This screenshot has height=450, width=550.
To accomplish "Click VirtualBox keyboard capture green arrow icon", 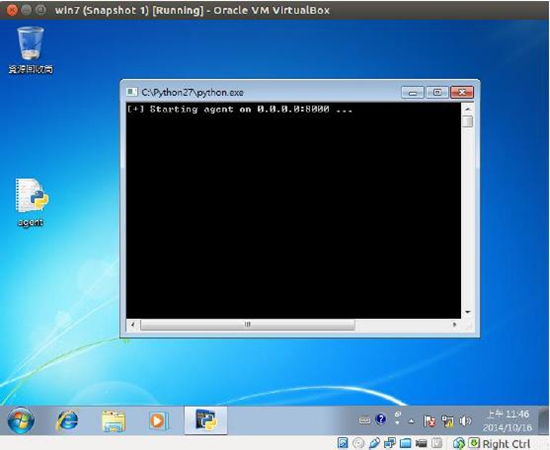I will 474,443.
